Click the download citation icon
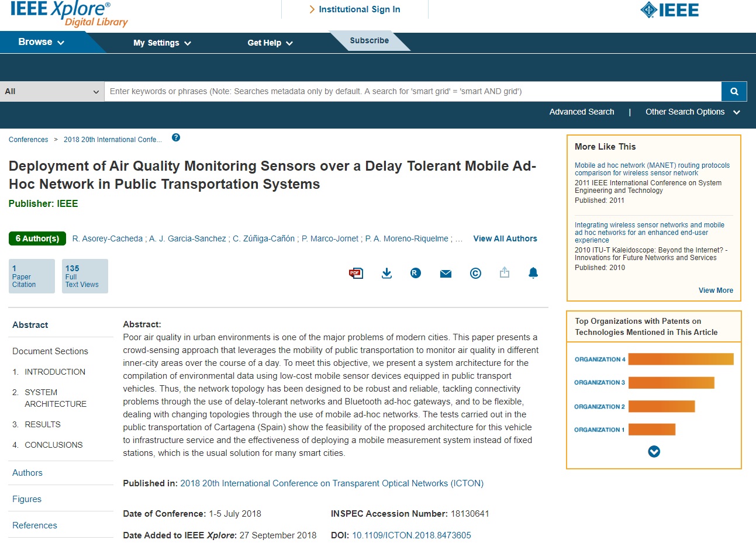The height and width of the screenshot is (543, 756). coord(386,273)
